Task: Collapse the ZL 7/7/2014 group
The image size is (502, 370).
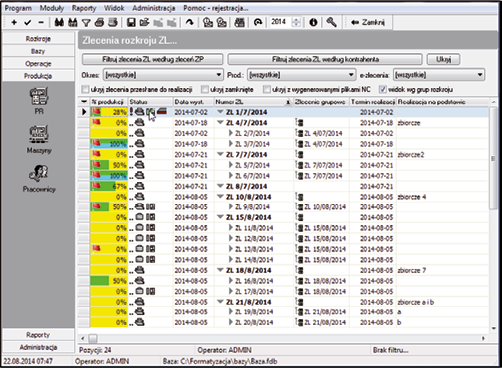Action: [x=220, y=154]
